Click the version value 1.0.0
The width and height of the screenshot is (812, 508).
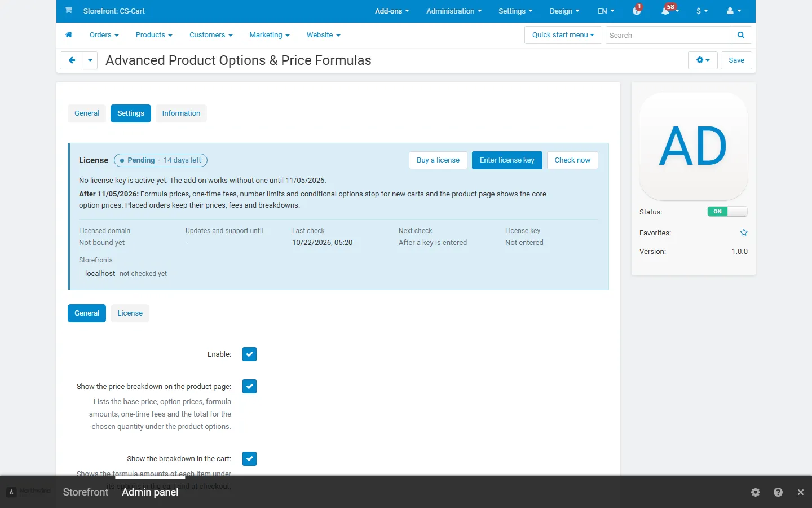(739, 252)
